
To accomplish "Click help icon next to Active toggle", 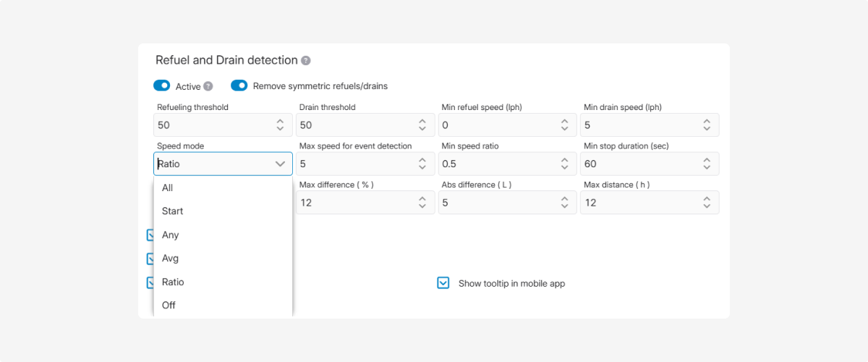I will pyautogui.click(x=208, y=86).
